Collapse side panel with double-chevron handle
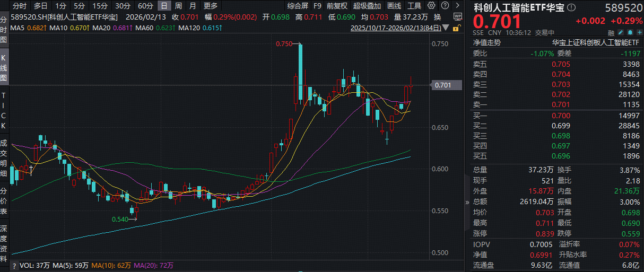644x272 pixels. click(467, 202)
